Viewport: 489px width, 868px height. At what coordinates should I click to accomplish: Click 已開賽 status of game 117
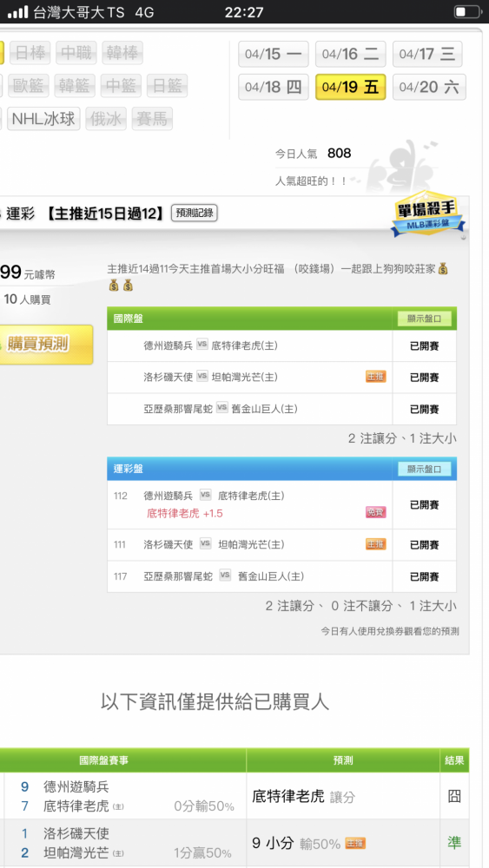tap(424, 577)
